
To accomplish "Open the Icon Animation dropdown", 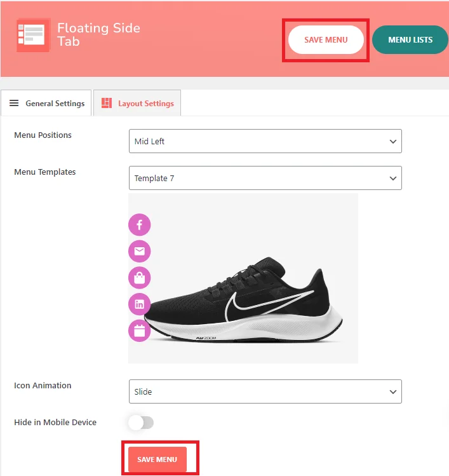I will point(265,391).
